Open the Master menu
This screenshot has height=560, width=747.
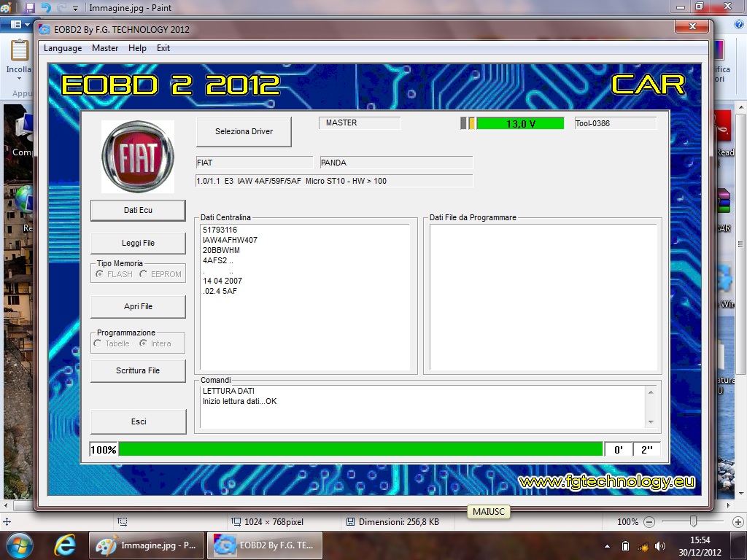[105, 48]
